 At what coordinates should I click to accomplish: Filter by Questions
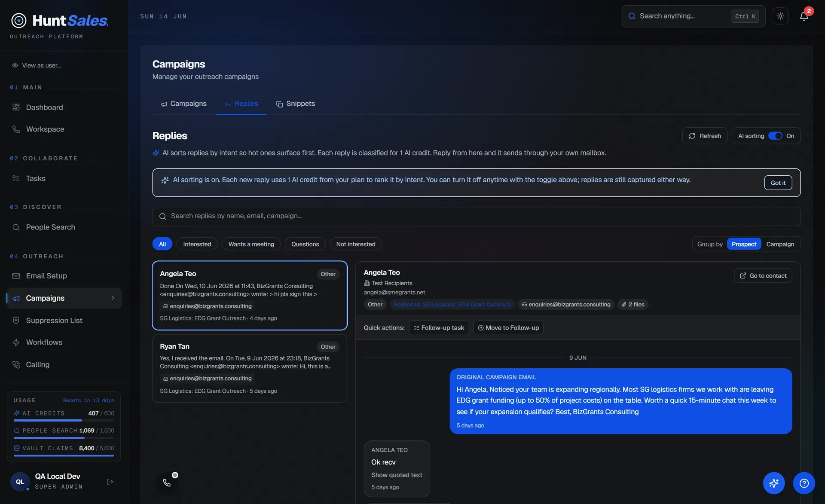coord(305,244)
